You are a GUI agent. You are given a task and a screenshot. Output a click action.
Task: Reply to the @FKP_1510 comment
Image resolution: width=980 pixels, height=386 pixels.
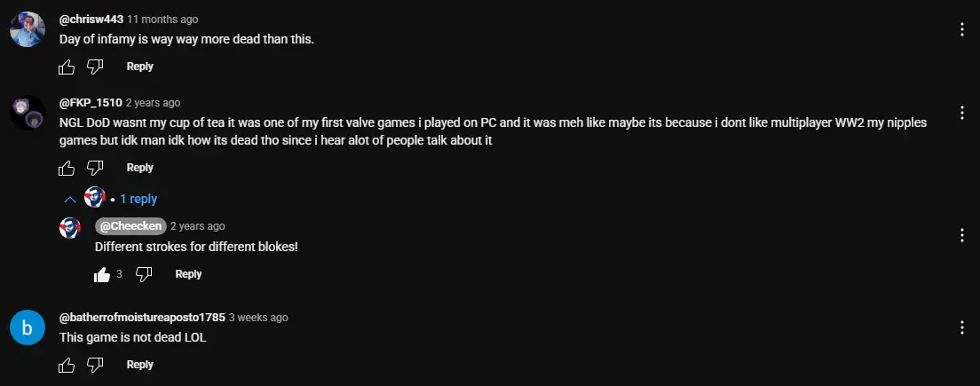pyautogui.click(x=139, y=168)
